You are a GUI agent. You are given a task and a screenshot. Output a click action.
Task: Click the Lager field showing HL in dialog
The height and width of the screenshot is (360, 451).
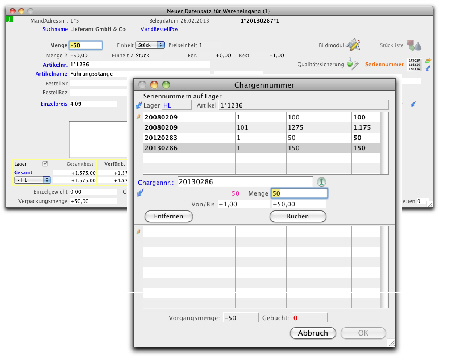coord(177,105)
